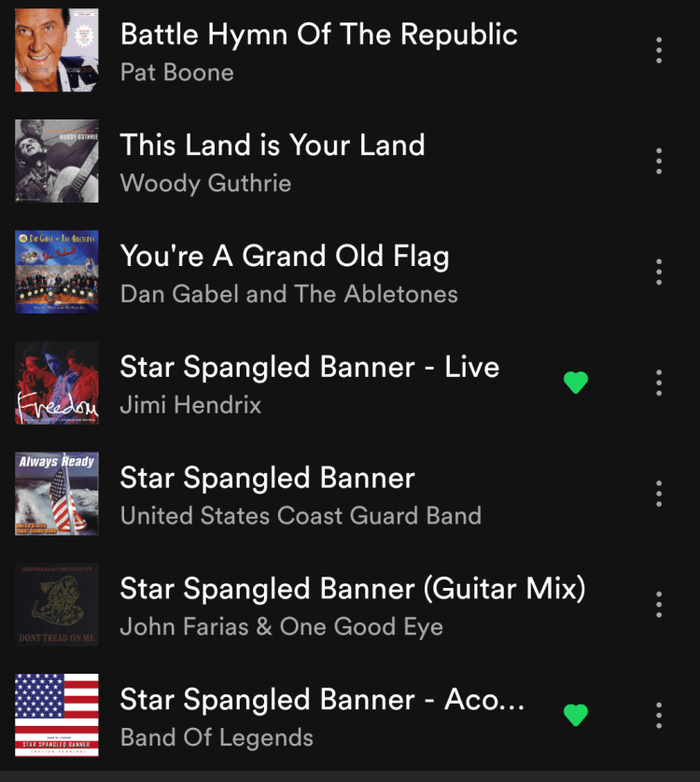Image resolution: width=700 pixels, height=782 pixels.
Task: Tap the Dont Tread On Me album cover
Action: (56, 605)
